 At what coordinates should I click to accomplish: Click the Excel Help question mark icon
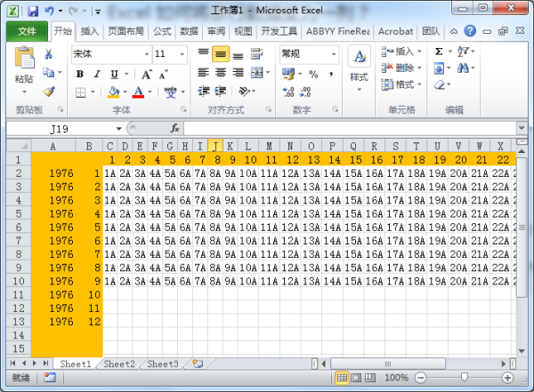470,31
